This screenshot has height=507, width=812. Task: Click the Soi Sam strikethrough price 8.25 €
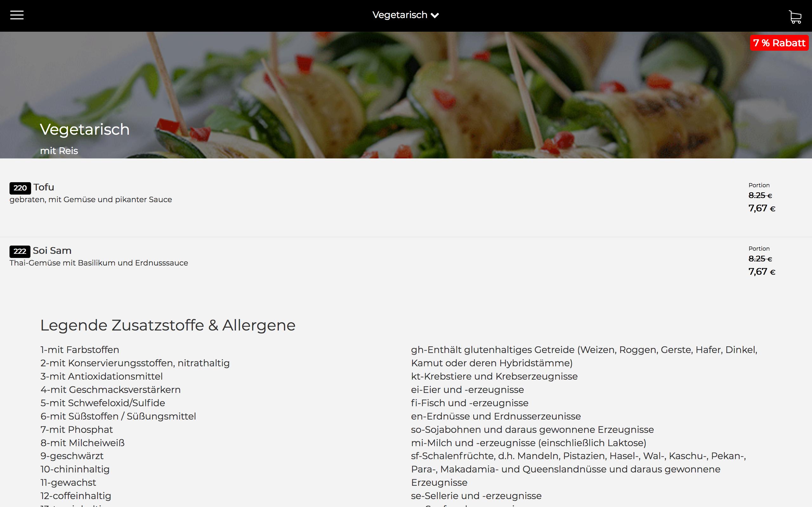[760, 259]
